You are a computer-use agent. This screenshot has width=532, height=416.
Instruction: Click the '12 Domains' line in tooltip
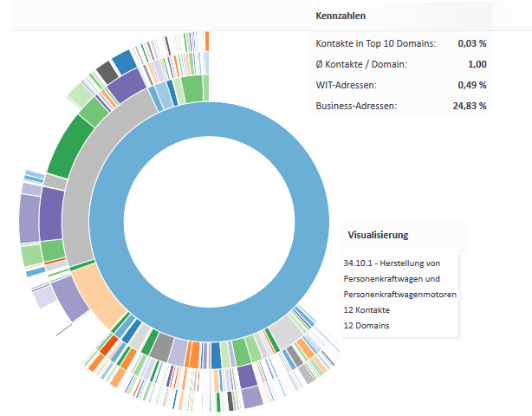pos(367,325)
